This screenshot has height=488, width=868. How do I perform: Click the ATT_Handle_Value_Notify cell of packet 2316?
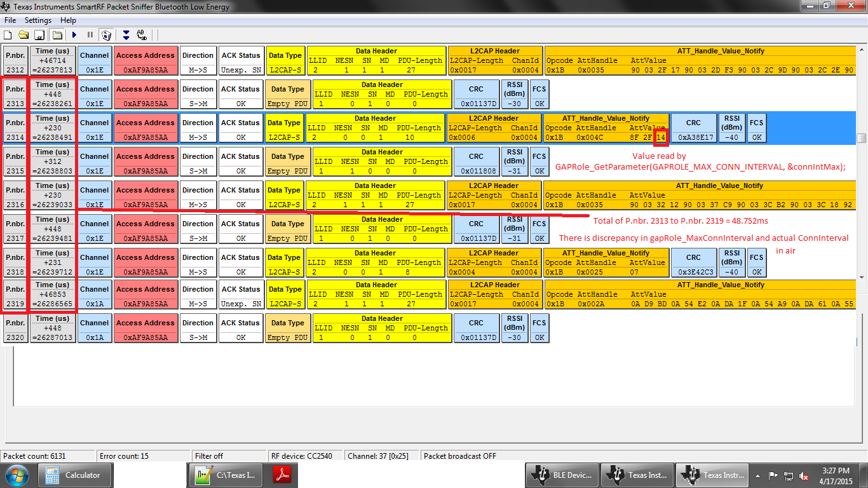pyautogui.click(x=699, y=196)
